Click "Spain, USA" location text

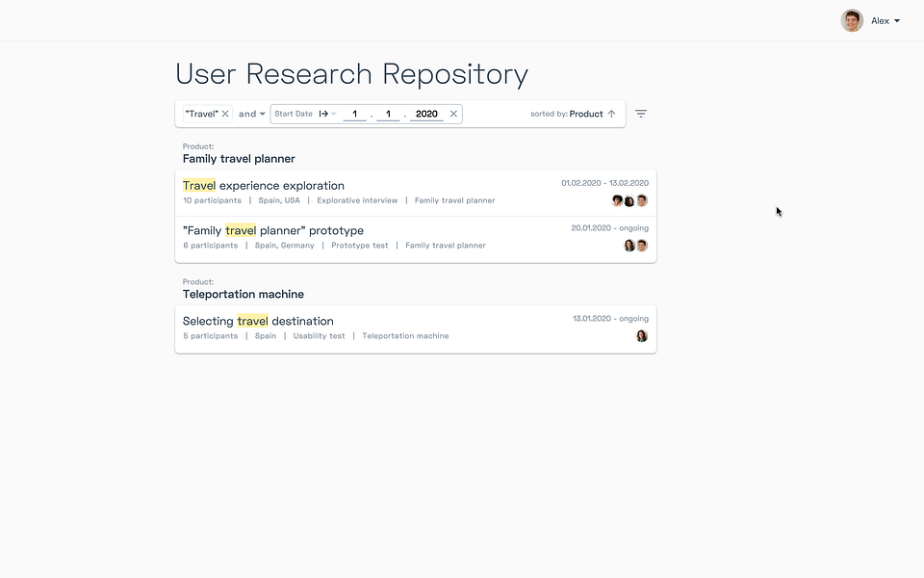click(279, 200)
